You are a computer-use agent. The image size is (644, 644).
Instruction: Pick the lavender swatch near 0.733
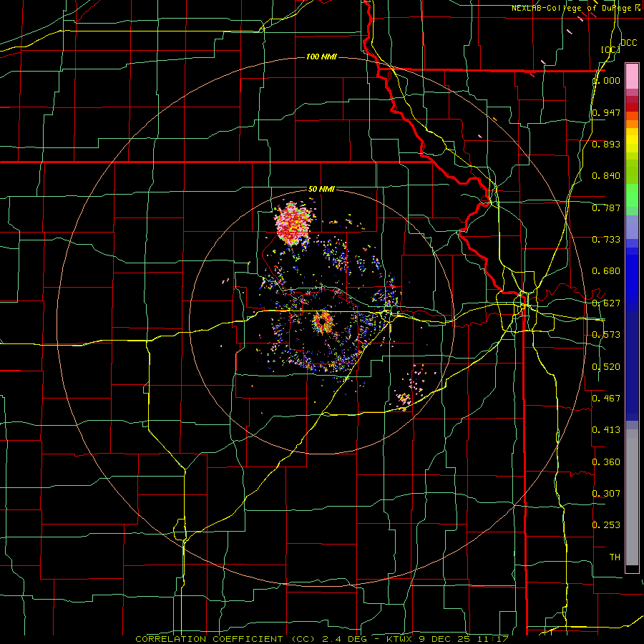click(632, 227)
